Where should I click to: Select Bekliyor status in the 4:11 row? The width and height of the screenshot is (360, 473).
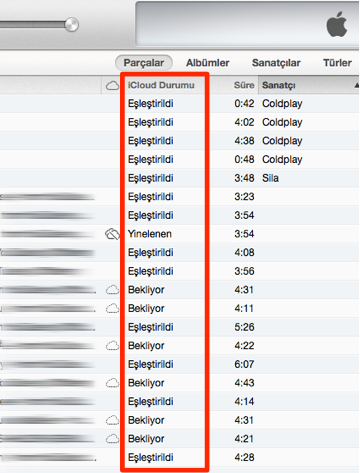pyautogui.click(x=146, y=308)
